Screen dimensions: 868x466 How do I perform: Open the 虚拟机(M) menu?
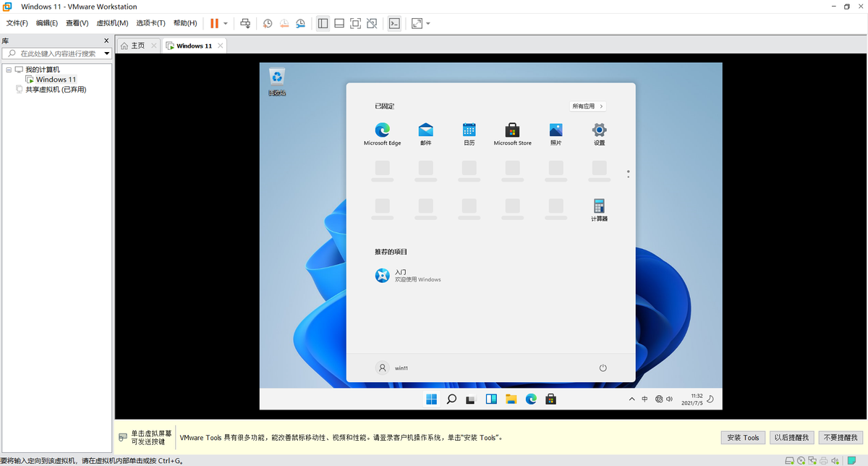click(112, 23)
